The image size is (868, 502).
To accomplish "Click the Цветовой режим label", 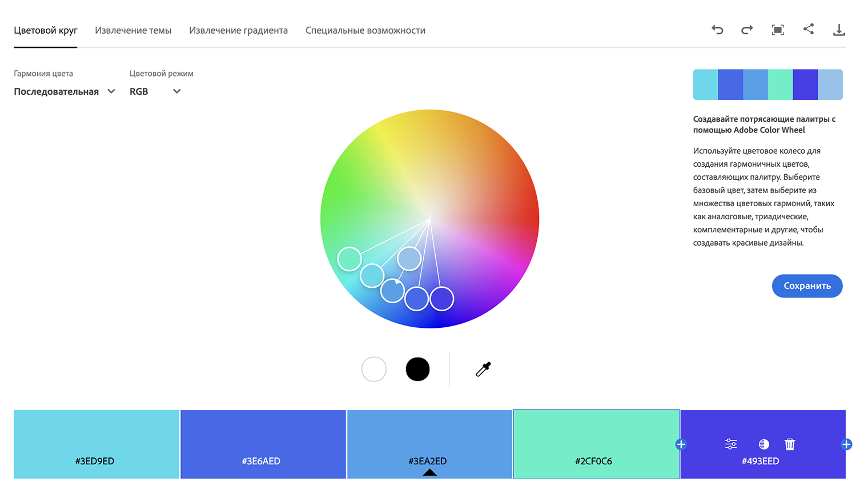I will [x=162, y=73].
